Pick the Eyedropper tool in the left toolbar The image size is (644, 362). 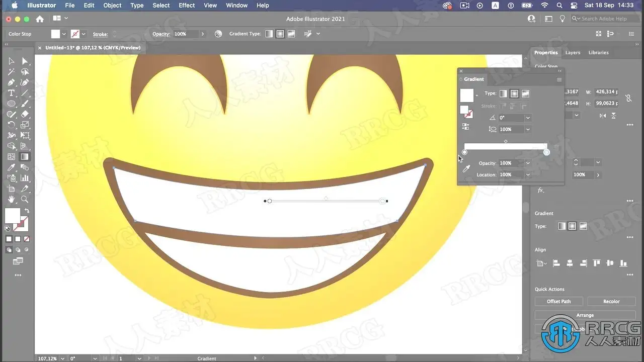pyautogui.click(x=11, y=167)
